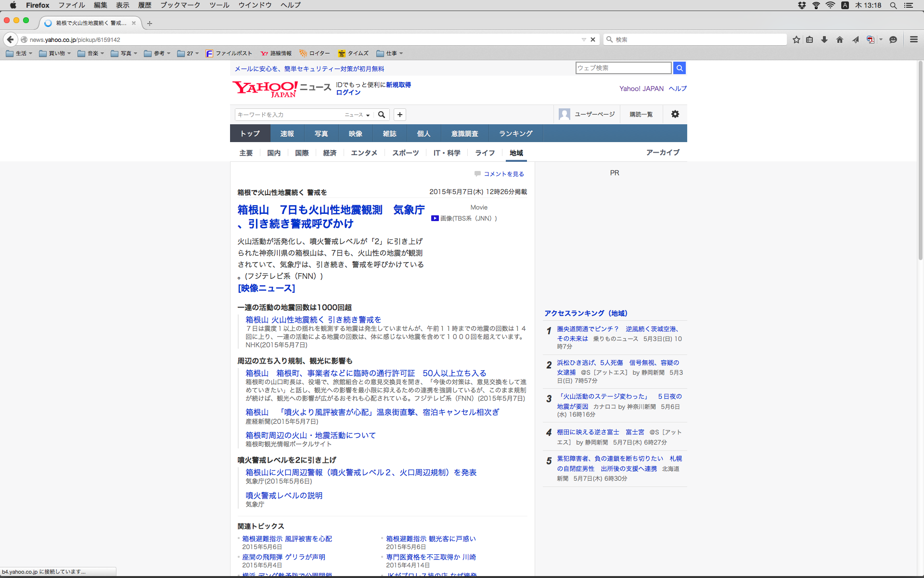This screenshot has width=924, height=578.
Task: Open the Firefox hamburger menu
Action: [x=913, y=39]
